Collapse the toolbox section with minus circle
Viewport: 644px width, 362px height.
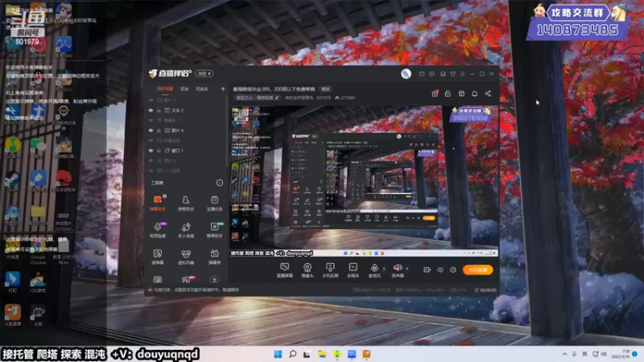219,183
